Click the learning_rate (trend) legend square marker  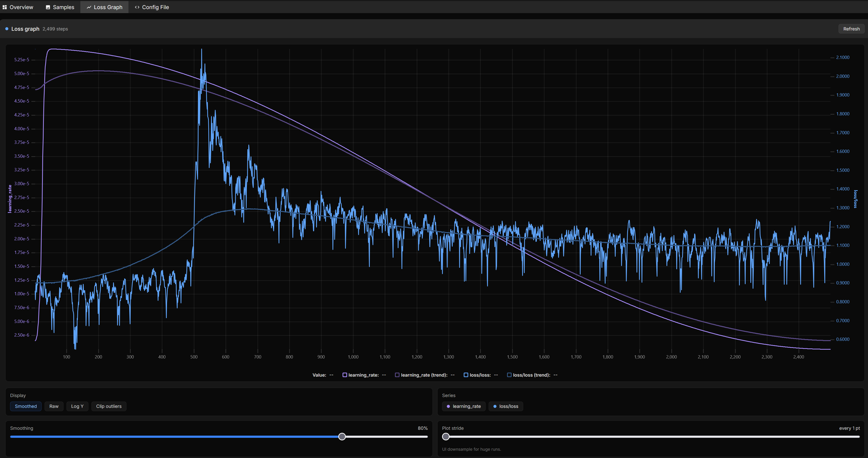point(397,375)
